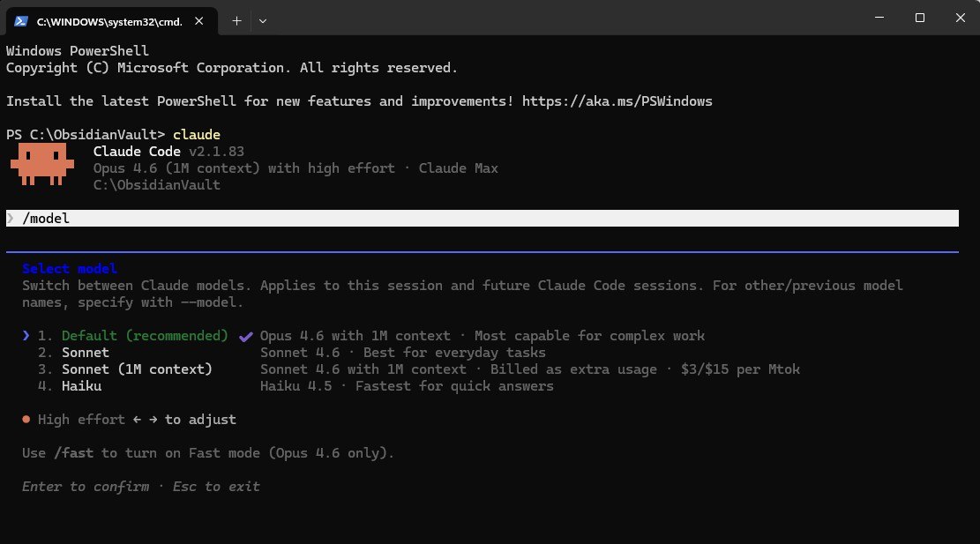Pick the Haiku model option

(x=81, y=386)
